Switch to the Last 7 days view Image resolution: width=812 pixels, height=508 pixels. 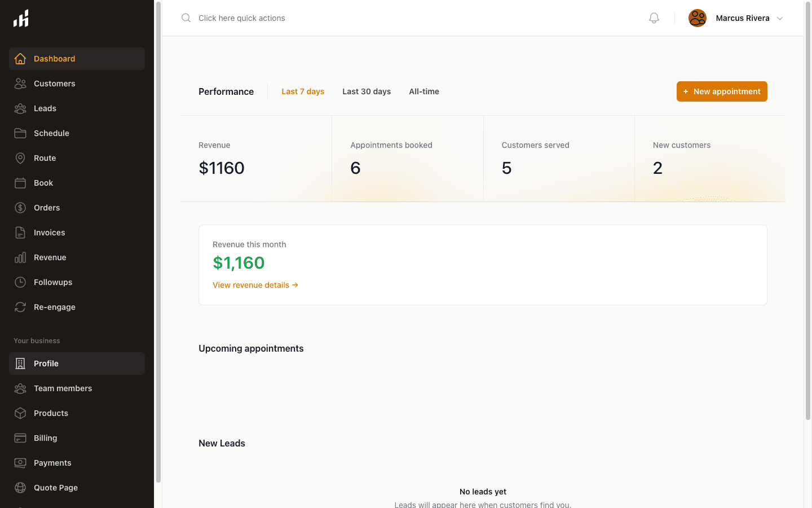click(303, 91)
